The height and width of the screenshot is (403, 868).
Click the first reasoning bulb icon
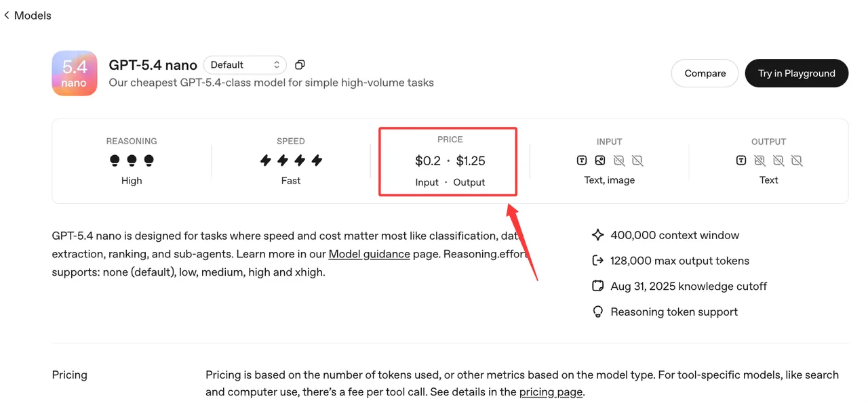pos(115,161)
